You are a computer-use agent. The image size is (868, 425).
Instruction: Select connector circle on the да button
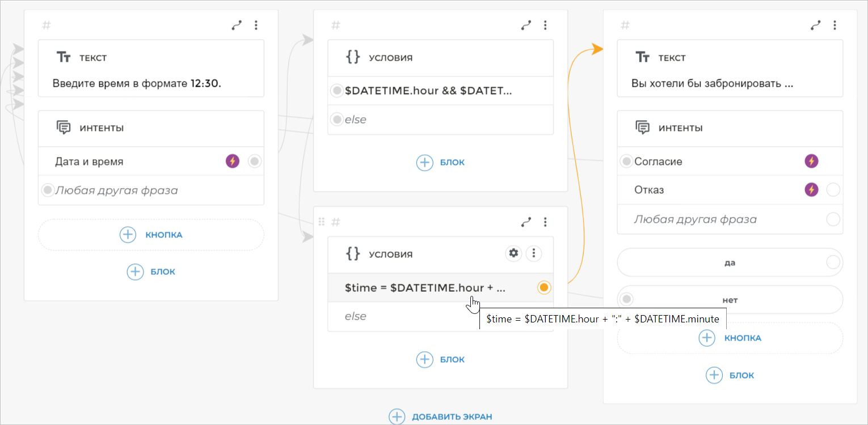coord(833,262)
